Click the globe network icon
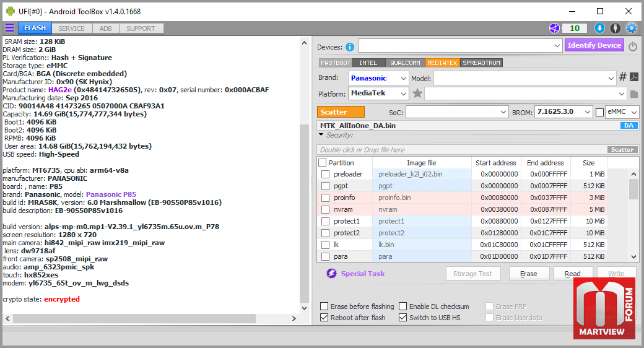The width and height of the screenshot is (644, 348). (x=554, y=28)
